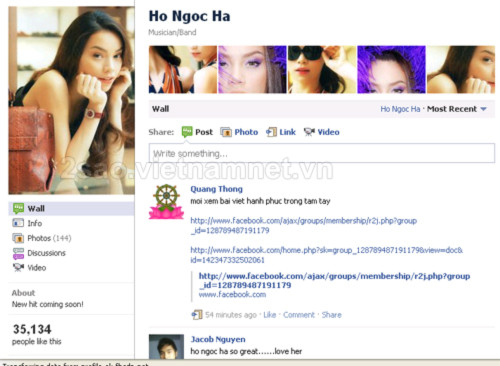This screenshot has width=500, height=366.
Task: Click the green Post speech bubble icon
Action: [x=187, y=132]
